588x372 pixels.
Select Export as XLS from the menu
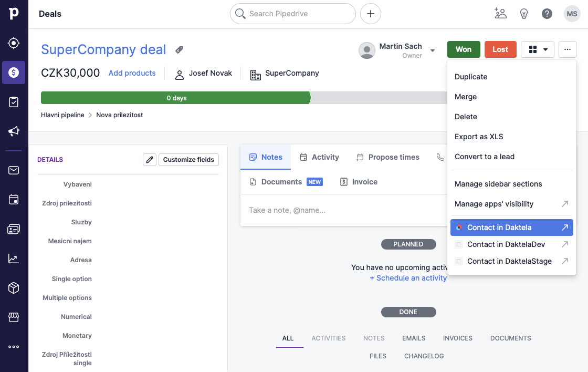tap(479, 137)
